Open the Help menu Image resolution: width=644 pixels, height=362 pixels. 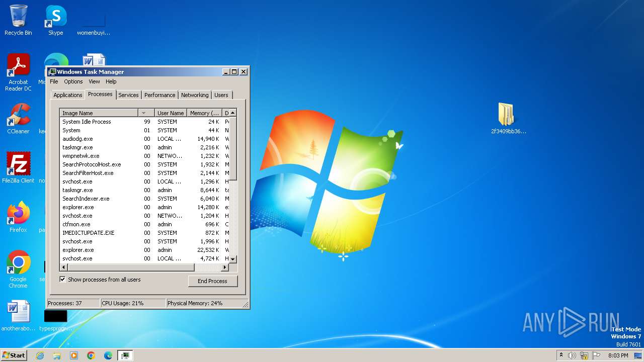tap(111, 81)
